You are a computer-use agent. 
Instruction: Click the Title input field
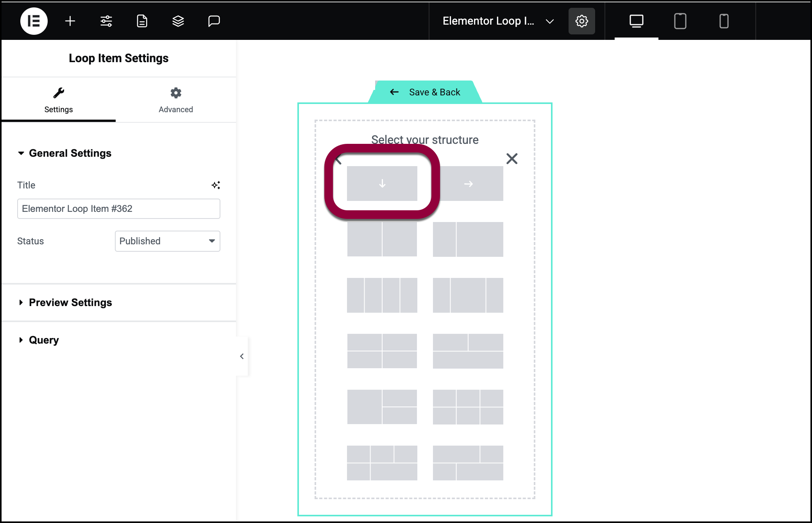(118, 209)
